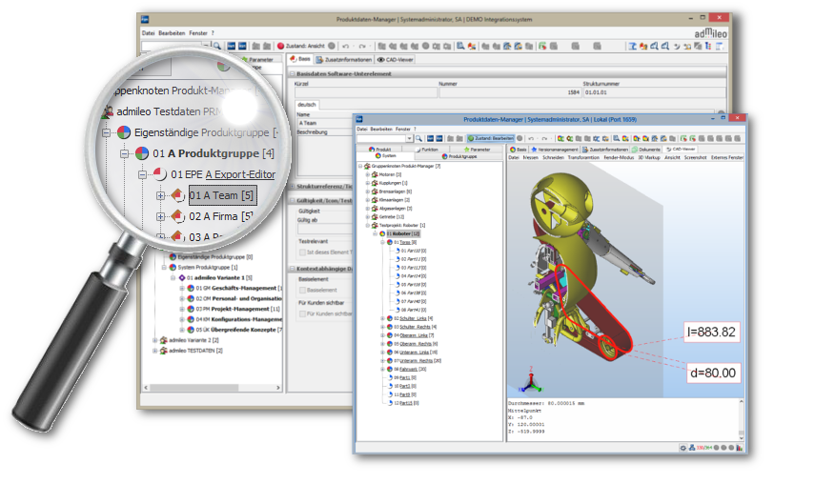Click the part icon of 09 Part1
This screenshot has width=835, height=504.
pos(391,378)
